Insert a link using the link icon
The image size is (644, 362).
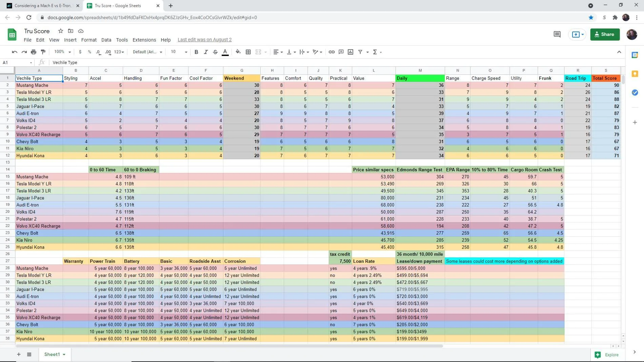pyautogui.click(x=331, y=52)
